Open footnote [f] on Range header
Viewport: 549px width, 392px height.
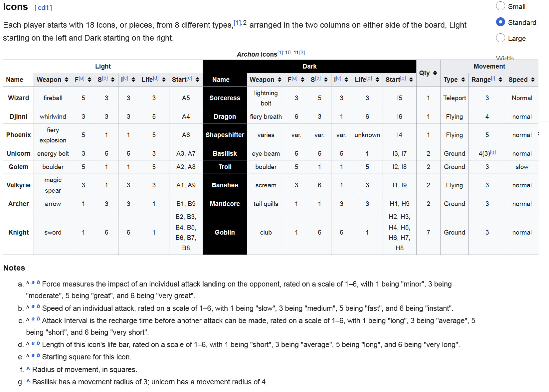pyautogui.click(x=493, y=78)
